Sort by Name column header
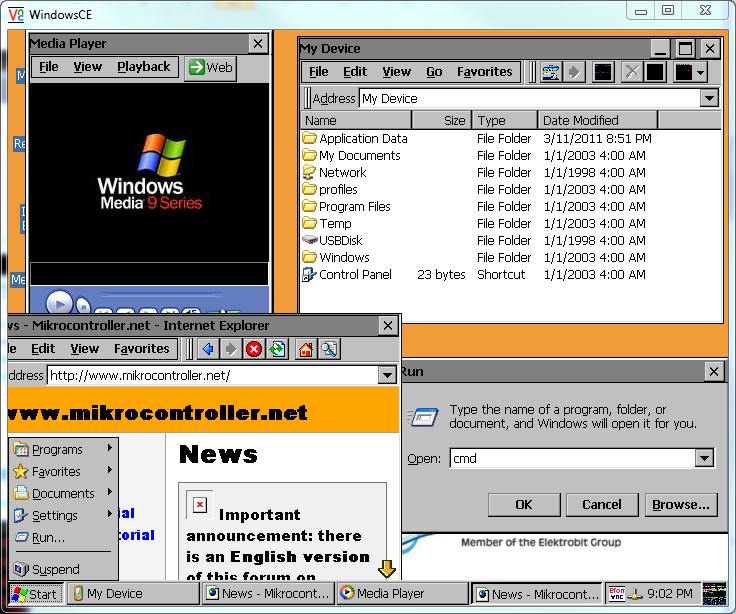Screen dimensions: 736x614 [x=356, y=121]
